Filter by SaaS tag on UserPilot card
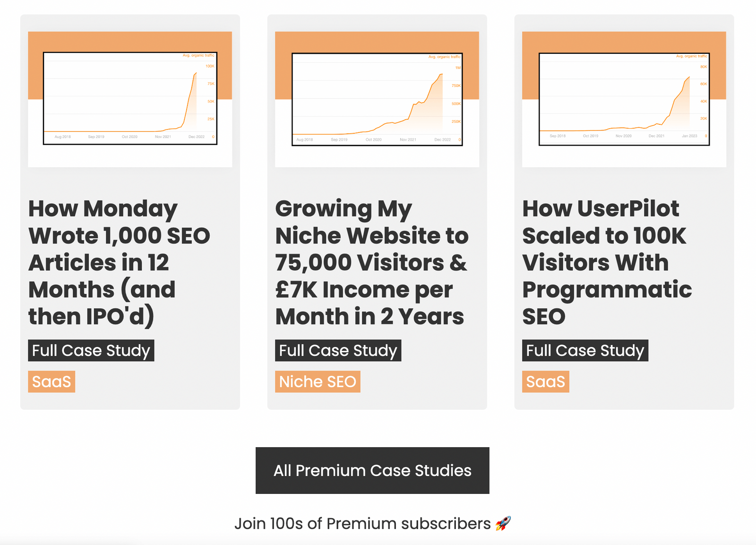 546,381
